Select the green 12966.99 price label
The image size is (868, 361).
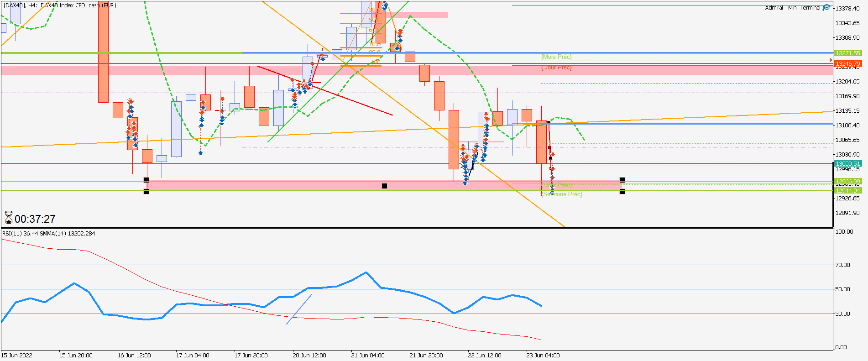pyautogui.click(x=848, y=181)
